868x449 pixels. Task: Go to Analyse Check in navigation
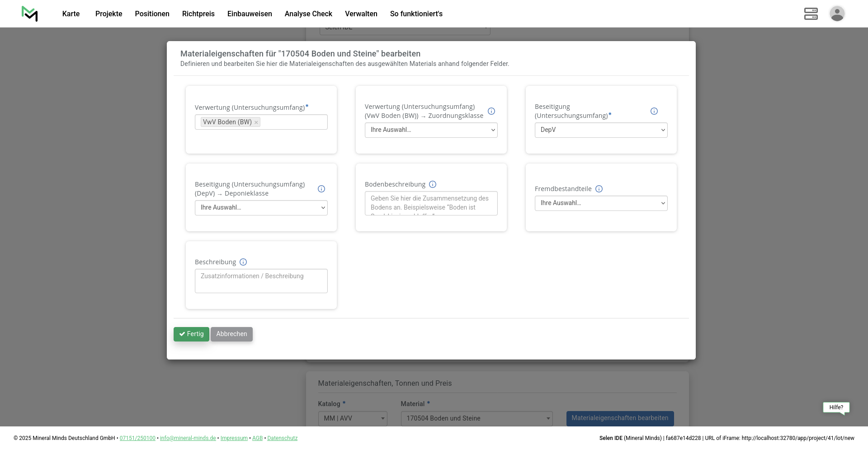(308, 14)
